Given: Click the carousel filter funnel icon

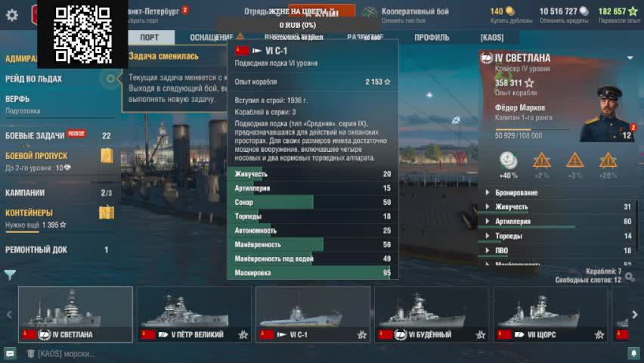Looking at the screenshot, I should coord(10,275).
